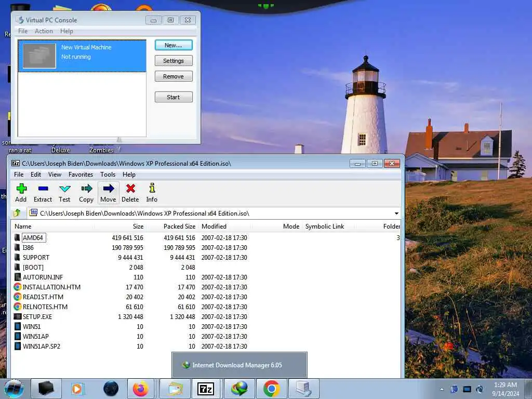The height and width of the screenshot is (399, 532).
Task: Click the Extract toolbar icon
Action: point(43,193)
